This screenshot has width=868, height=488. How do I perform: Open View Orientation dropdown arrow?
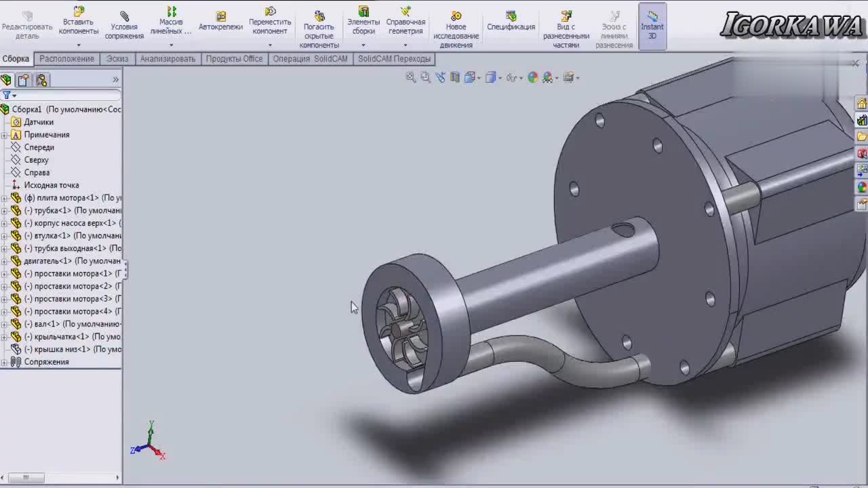point(479,78)
